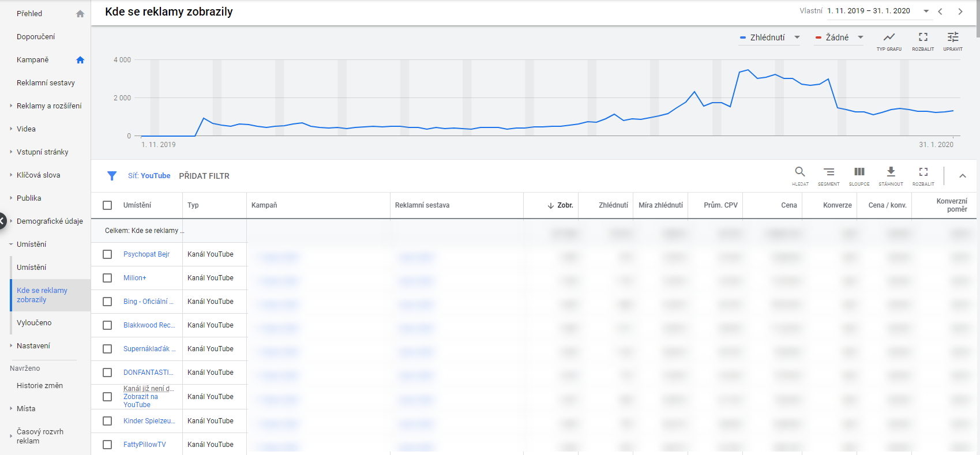This screenshot has width=980, height=455.
Task: Sort by Prům. CPV column header
Action: [x=720, y=205]
